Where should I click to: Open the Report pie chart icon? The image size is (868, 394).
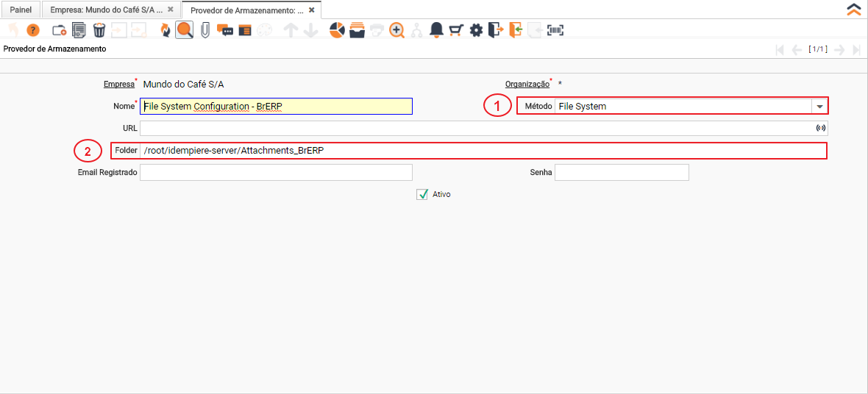[337, 30]
